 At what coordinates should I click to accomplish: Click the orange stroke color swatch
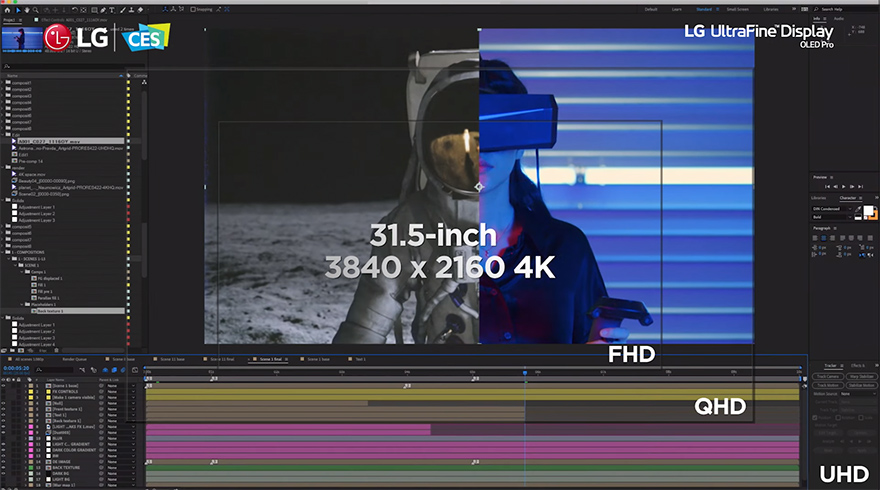tap(874, 216)
